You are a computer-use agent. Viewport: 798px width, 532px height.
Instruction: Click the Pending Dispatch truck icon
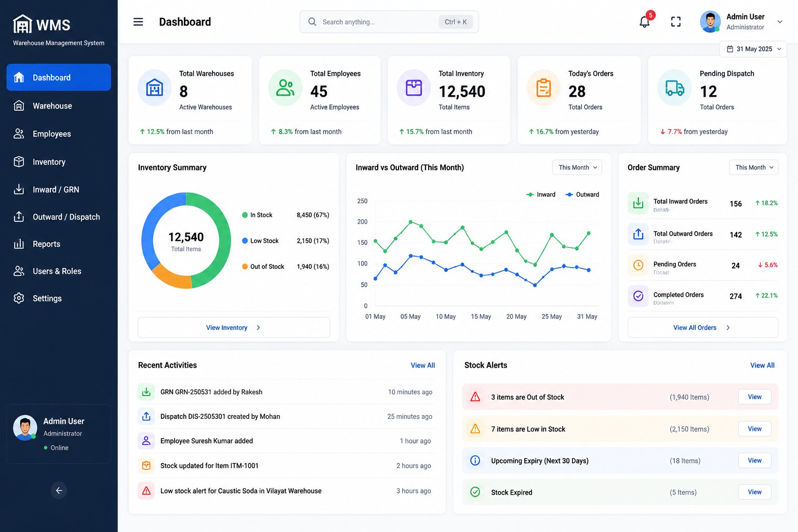(674, 88)
